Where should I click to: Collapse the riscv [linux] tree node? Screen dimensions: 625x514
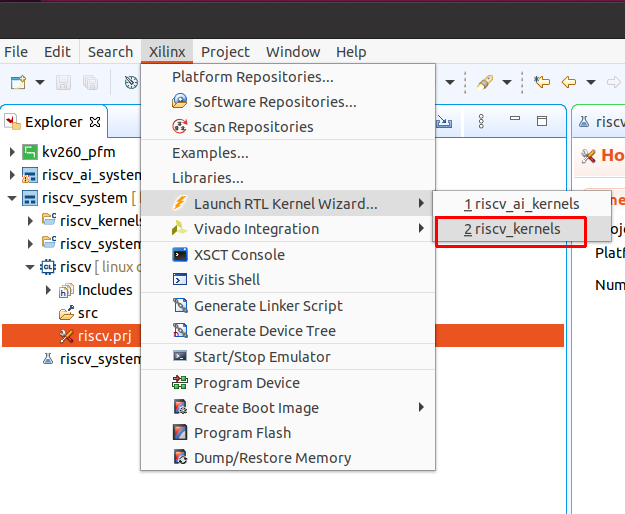tap(30, 267)
